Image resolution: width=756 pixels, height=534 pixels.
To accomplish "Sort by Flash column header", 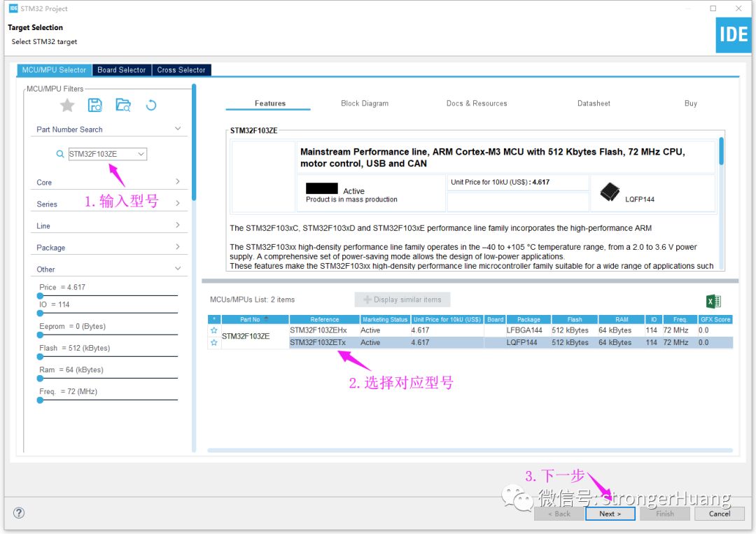I will tap(575, 319).
